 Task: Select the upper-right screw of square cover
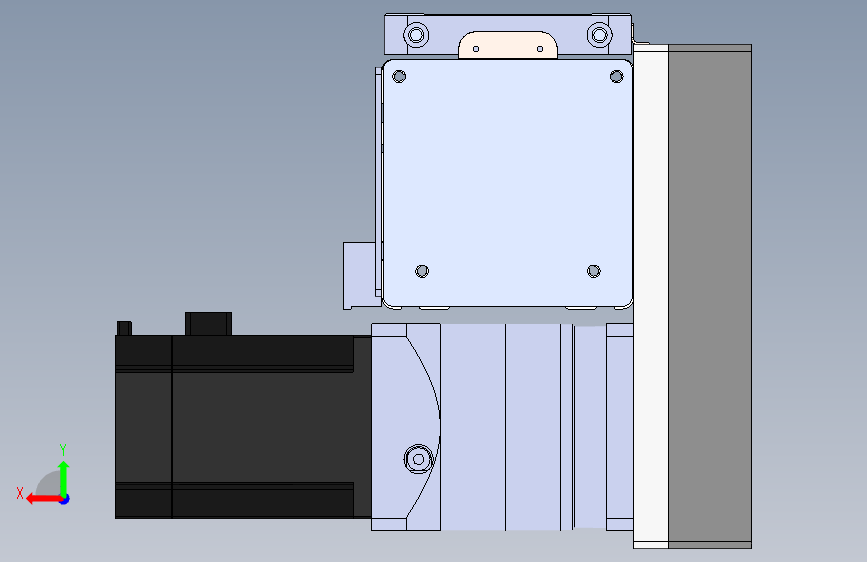pyautogui.click(x=617, y=76)
